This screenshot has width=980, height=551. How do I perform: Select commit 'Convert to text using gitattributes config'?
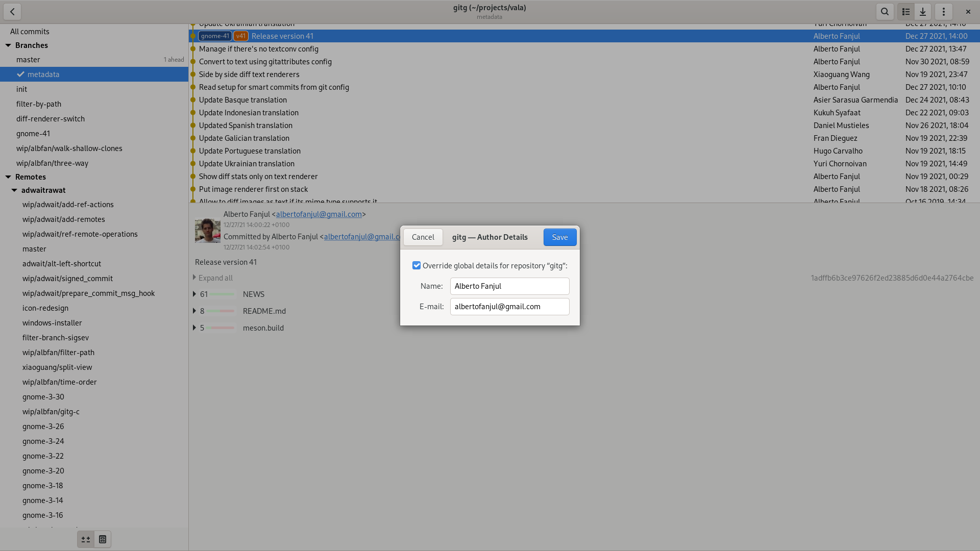coord(584,62)
